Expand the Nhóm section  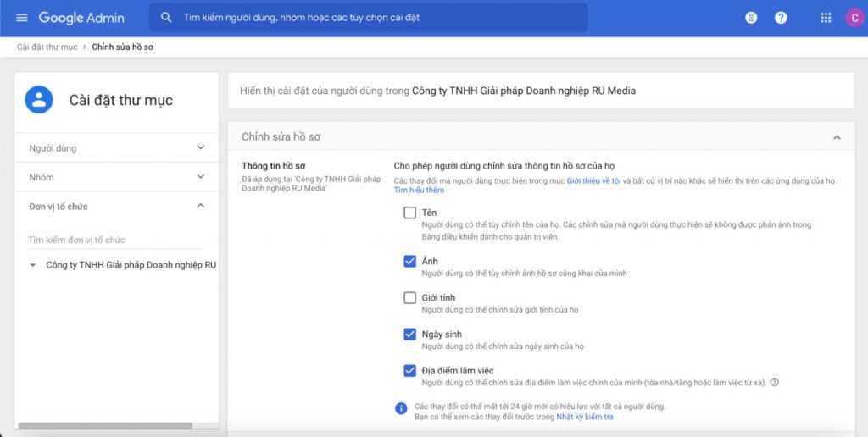117,177
